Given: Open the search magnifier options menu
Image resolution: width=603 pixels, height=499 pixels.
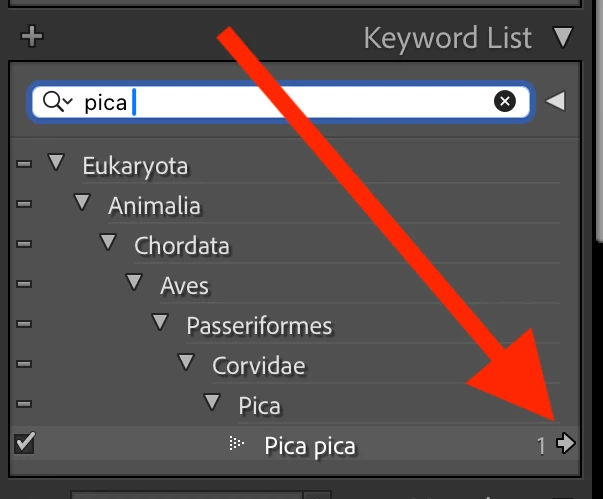Looking at the screenshot, I should (x=59, y=101).
